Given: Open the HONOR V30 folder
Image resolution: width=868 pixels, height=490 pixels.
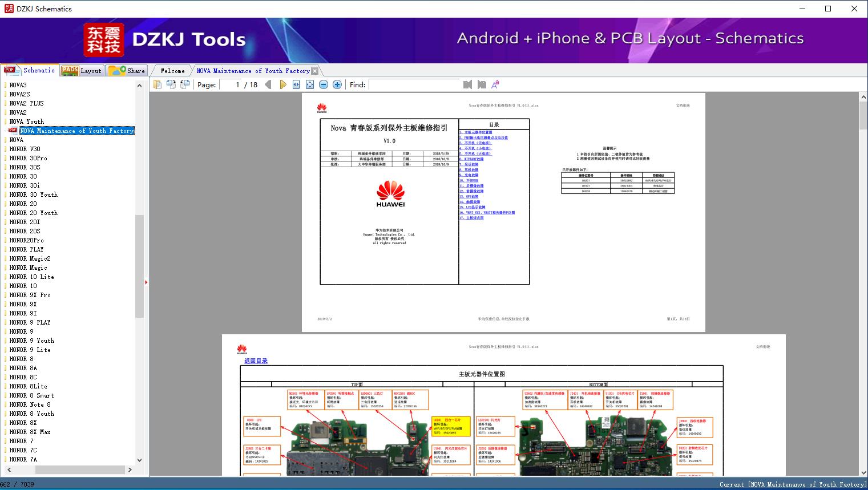Looking at the screenshot, I should click(25, 149).
